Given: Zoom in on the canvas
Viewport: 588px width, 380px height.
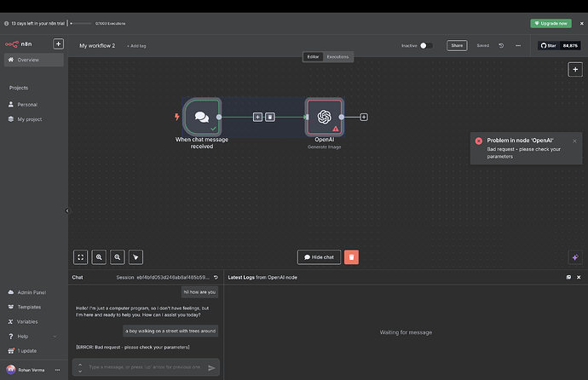Looking at the screenshot, I should pyautogui.click(x=99, y=257).
